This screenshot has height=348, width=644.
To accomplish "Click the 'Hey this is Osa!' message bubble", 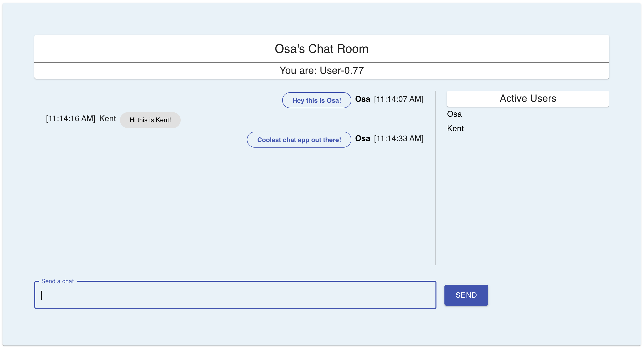I will (x=317, y=100).
